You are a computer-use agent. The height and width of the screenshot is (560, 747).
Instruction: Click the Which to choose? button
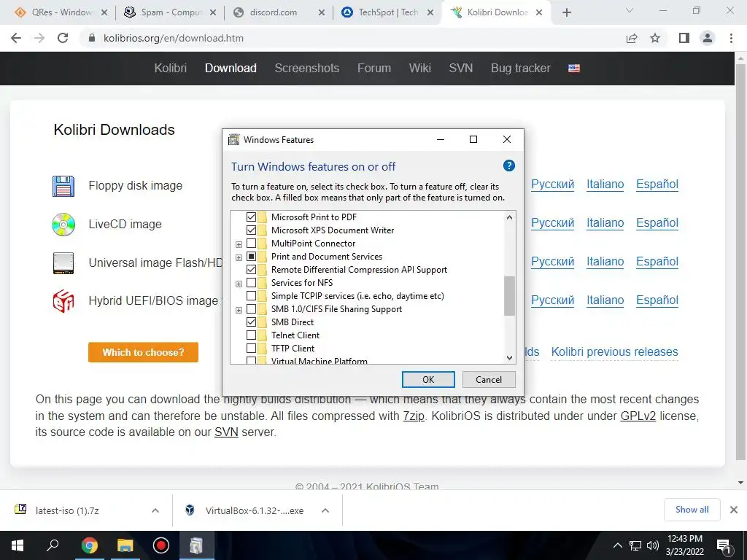point(144,352)
